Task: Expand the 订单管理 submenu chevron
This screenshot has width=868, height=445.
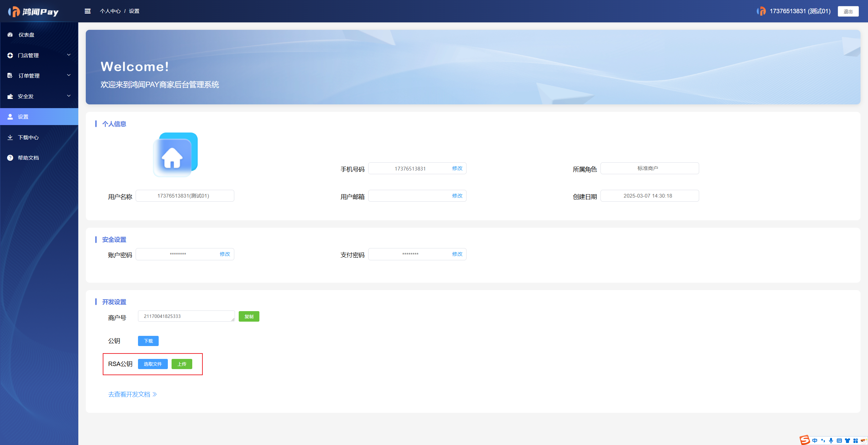Action: click(69, 75)
